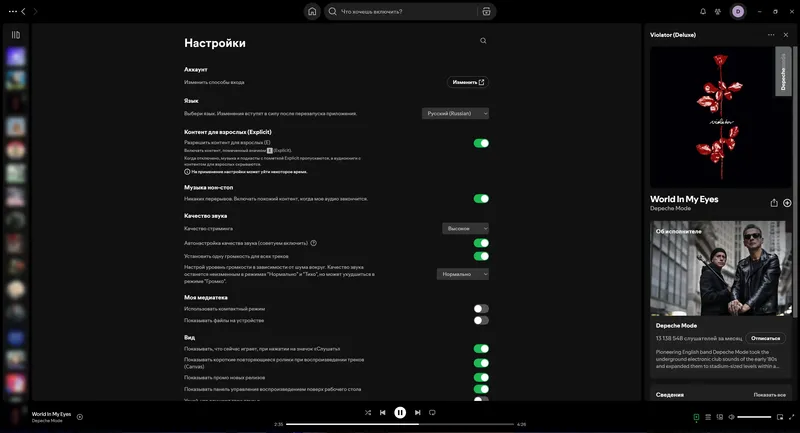Click the Home icon in top bar
The width and height of the screenshot is (800, 433).
tap(312, 11)
